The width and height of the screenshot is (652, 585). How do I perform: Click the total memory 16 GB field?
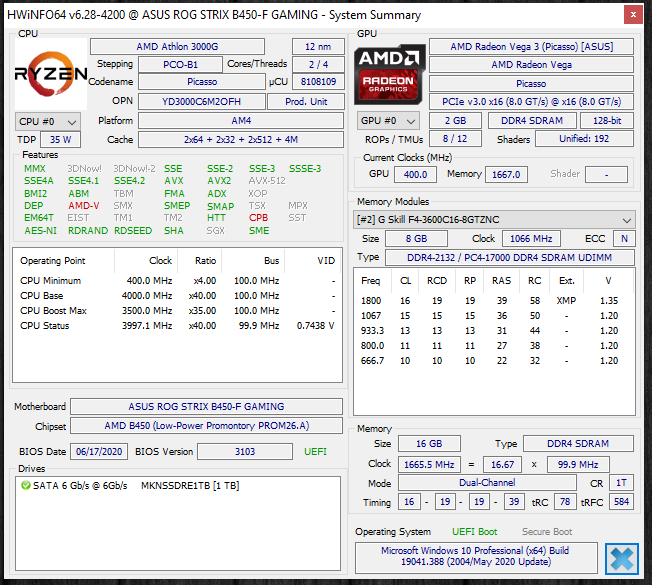(429, 444)
